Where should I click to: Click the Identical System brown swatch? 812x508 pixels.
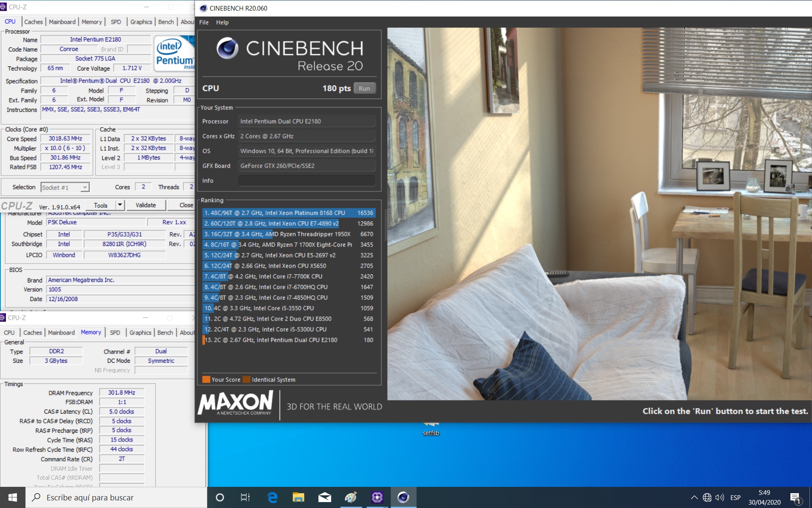247,380
